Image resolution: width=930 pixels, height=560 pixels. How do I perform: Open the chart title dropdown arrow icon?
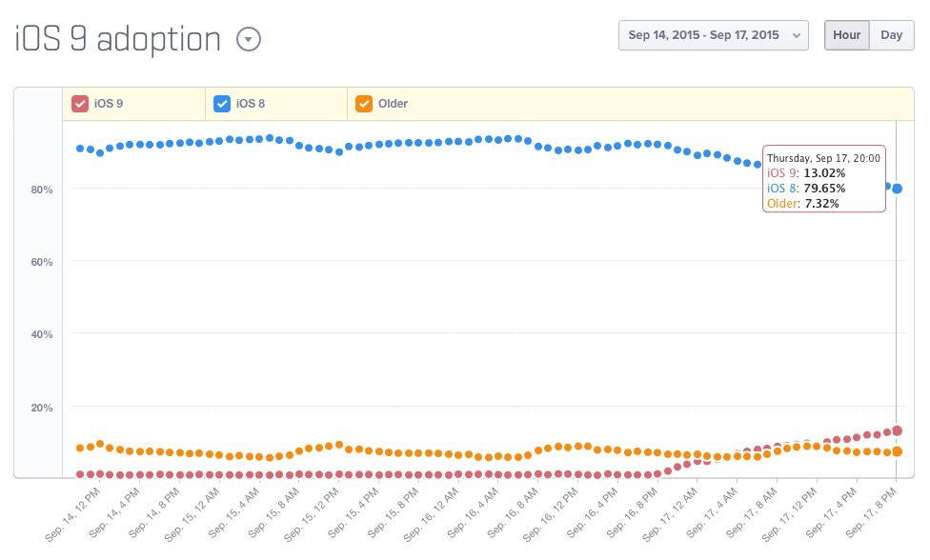[248, 39]
